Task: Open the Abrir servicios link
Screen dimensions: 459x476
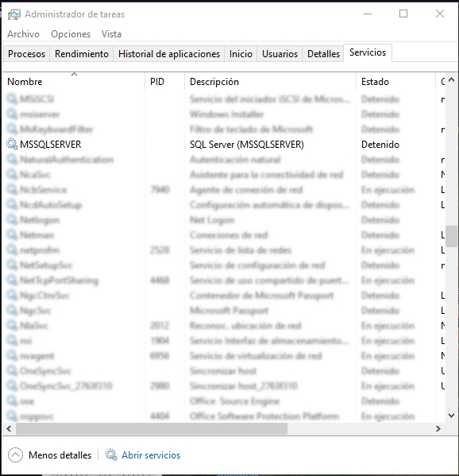Action: [x=151, y=455]
